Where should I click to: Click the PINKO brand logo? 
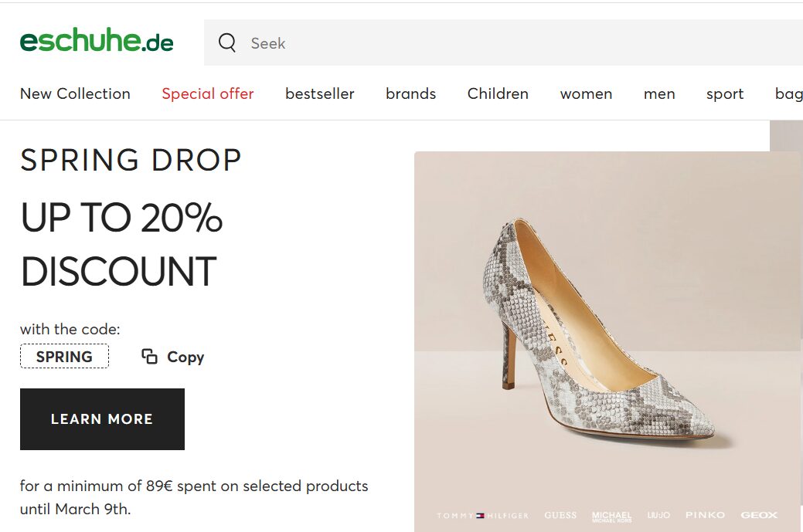(705, 515)
